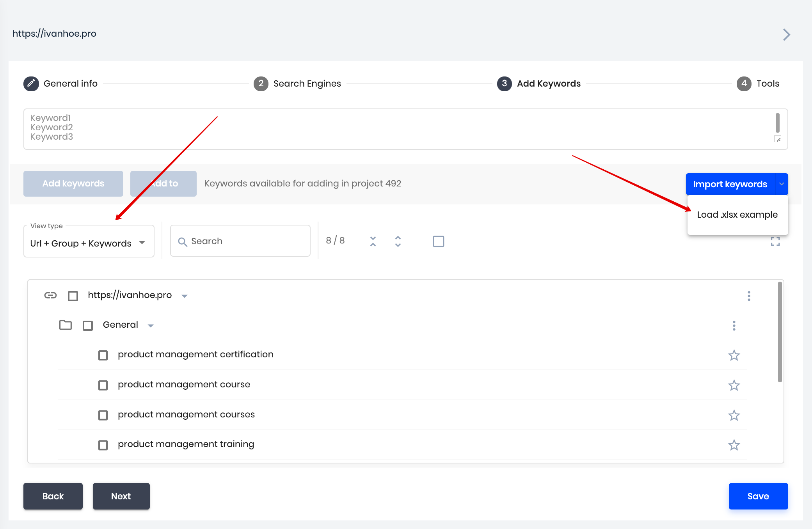812x529 pixels.
Task: Toggle checkbox for product management course
Action: pyautogui.click(x=103, y=384)
